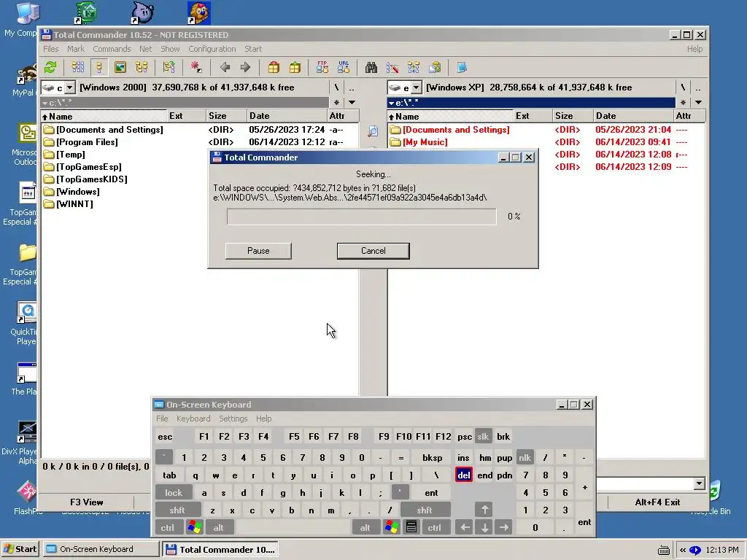Click the tree panel options toolbar icon

point(169,68)
